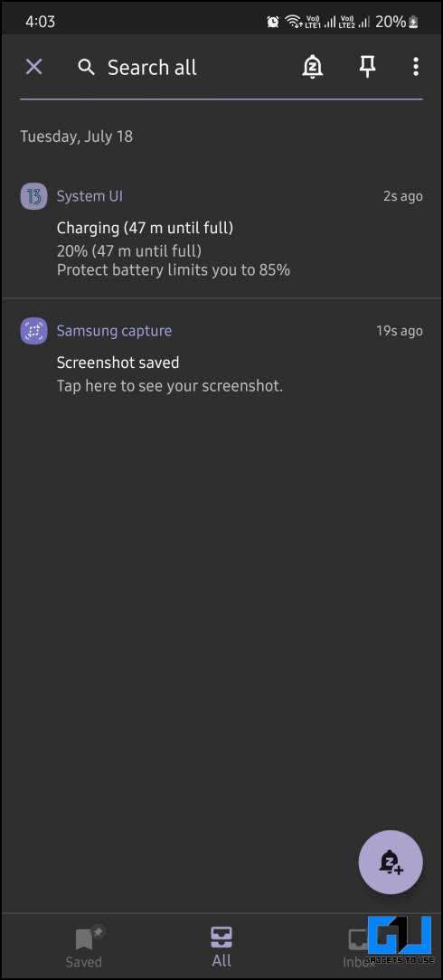443x980 pixels.
Task: Tap the Tuesday, July 18 date header
Action: point(76,137)
